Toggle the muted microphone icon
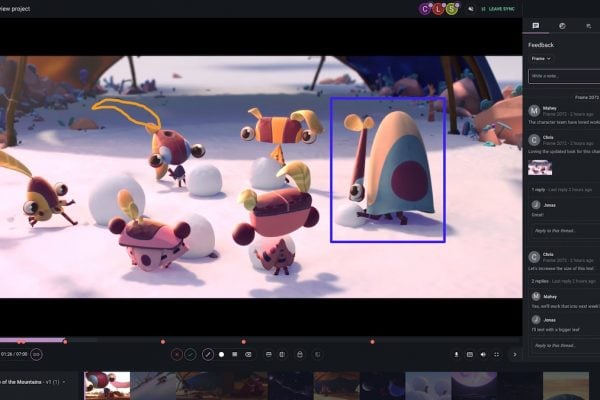The width and height of the screenshot is (600, 400). [471, 9]
